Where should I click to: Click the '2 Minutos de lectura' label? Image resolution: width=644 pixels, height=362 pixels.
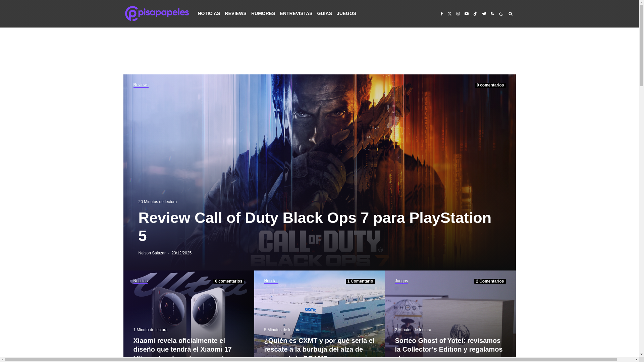[x=413, y=330]
